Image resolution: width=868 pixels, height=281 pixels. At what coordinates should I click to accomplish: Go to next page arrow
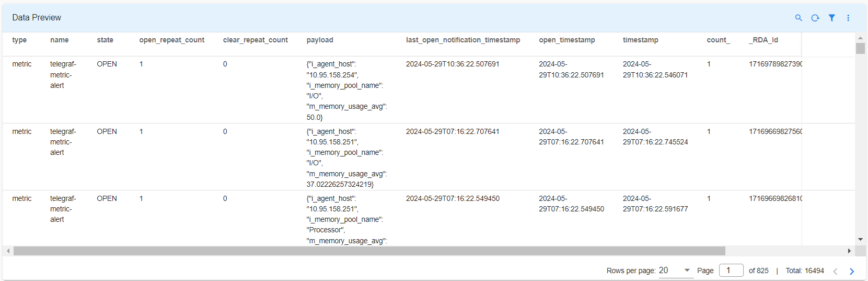tap(852, 271)
